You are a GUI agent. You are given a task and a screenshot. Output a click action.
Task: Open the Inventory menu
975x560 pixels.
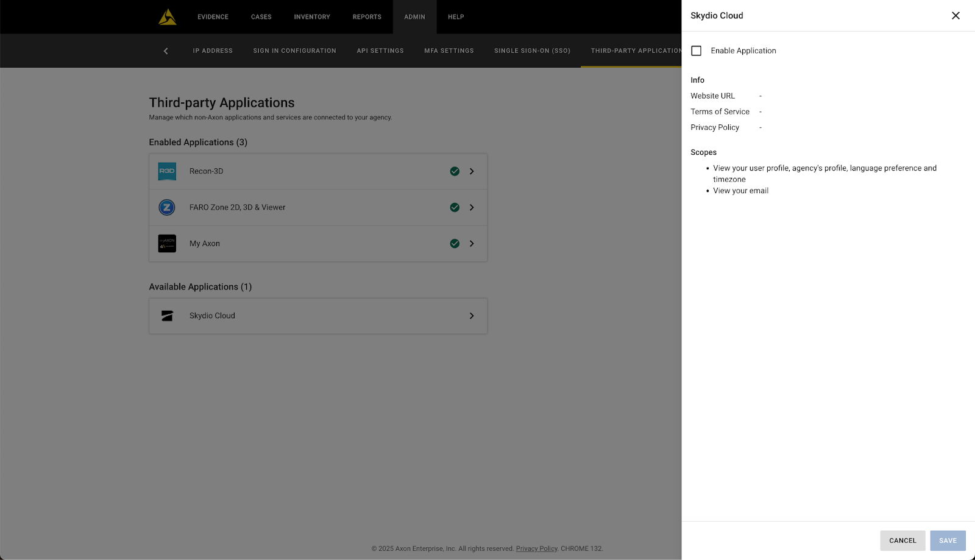point(312,17)
